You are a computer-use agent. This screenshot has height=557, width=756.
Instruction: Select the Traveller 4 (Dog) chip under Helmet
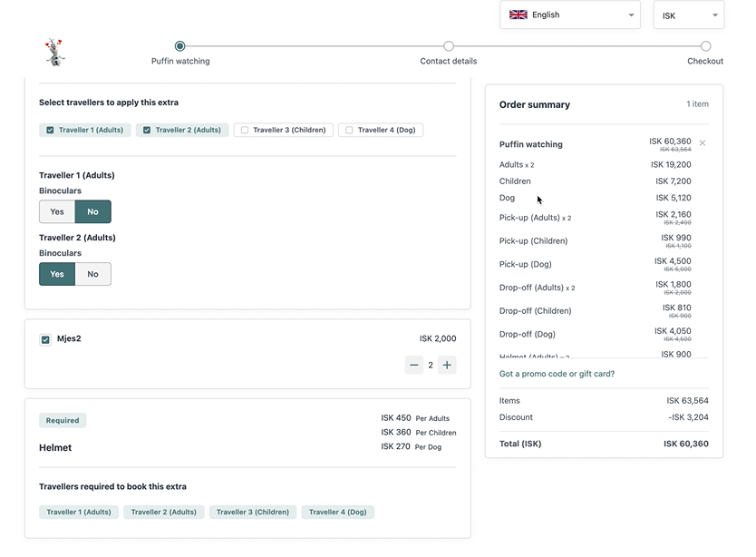(337, 512)
